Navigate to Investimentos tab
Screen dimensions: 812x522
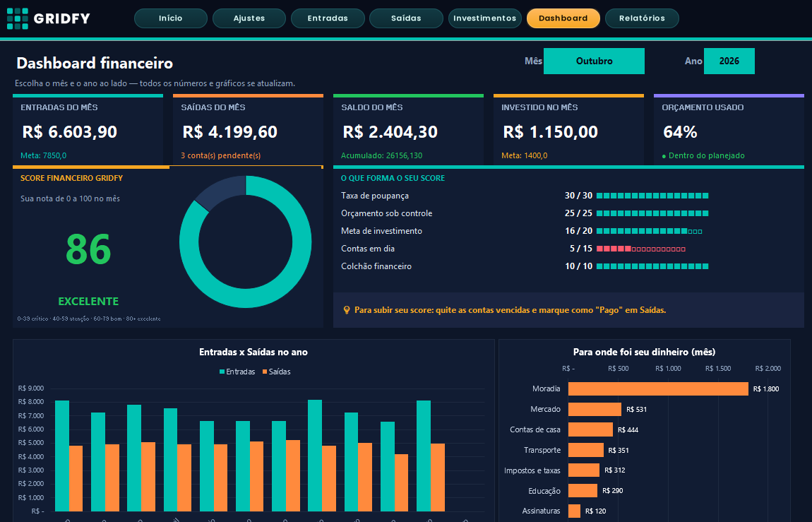pyautogui.click(x=484, y=18)
